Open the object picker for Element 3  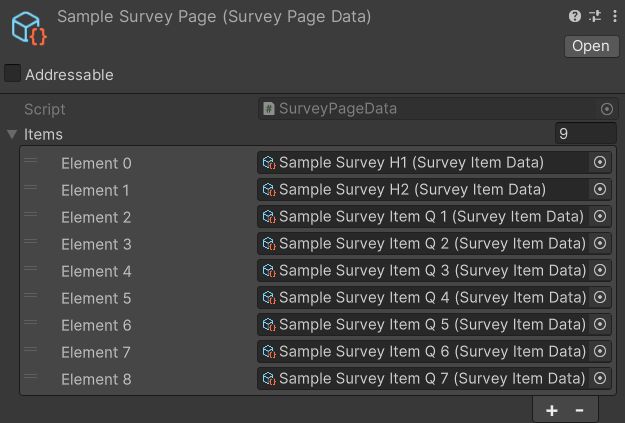[600, 244]
